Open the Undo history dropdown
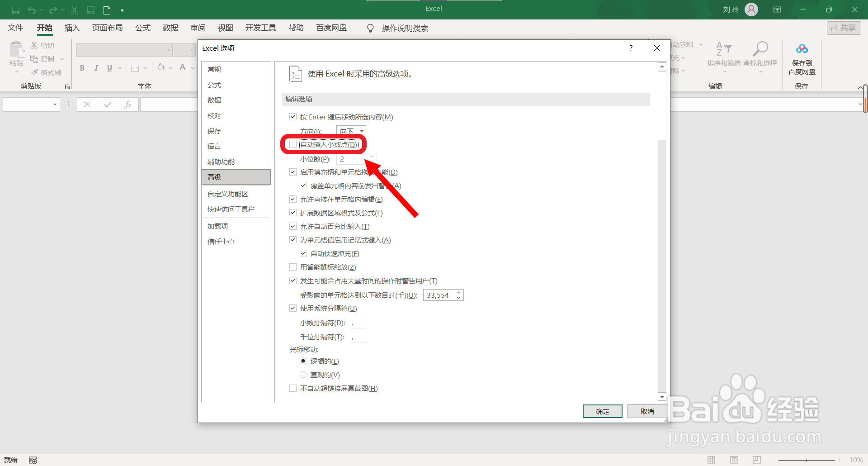 coord(41,10)
